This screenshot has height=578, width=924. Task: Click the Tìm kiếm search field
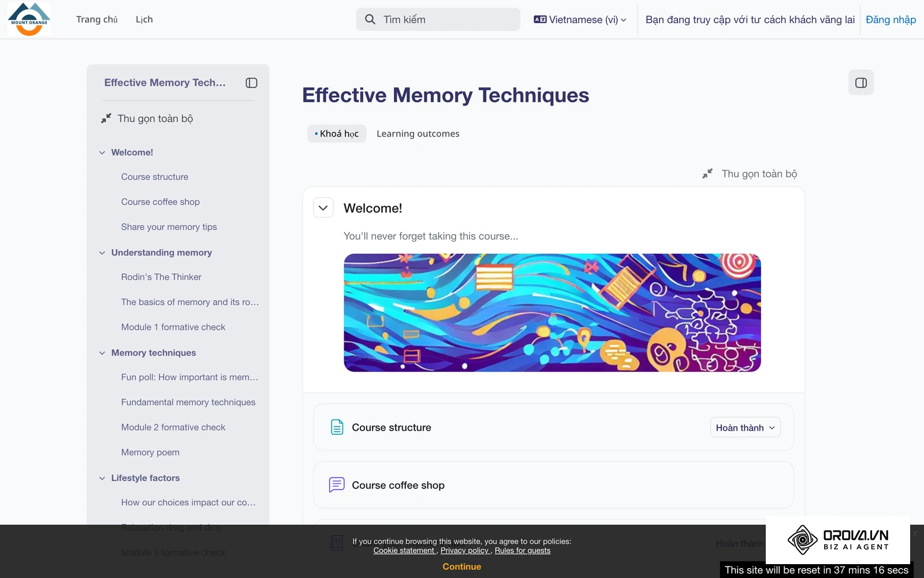pos(438,20)
